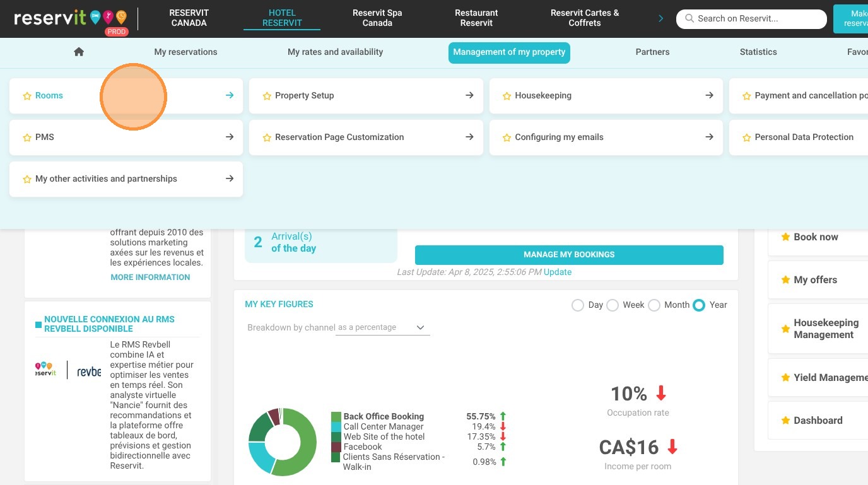Toggle the PMS favorite star
Screen dimensions: 868x485
(x=27, y=137)
